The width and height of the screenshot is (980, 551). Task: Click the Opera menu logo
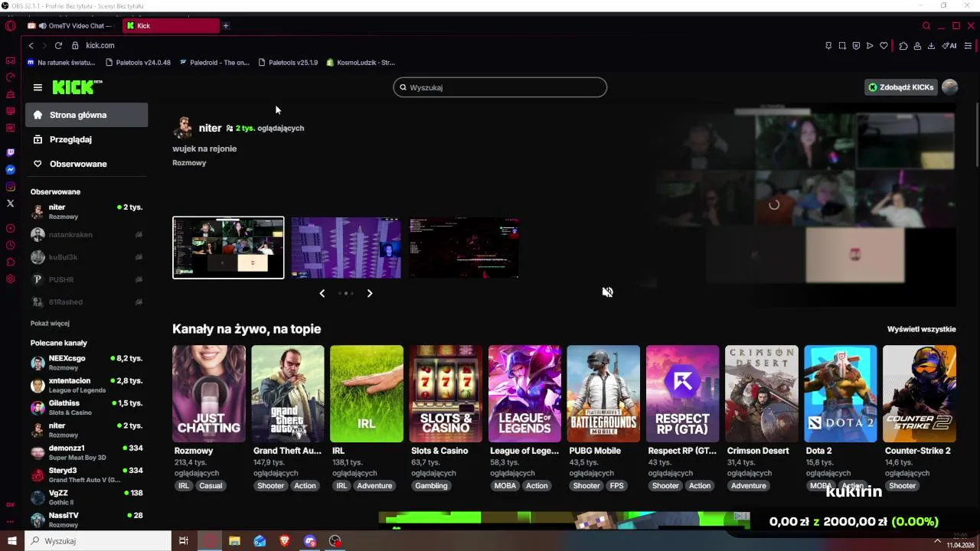10,25
